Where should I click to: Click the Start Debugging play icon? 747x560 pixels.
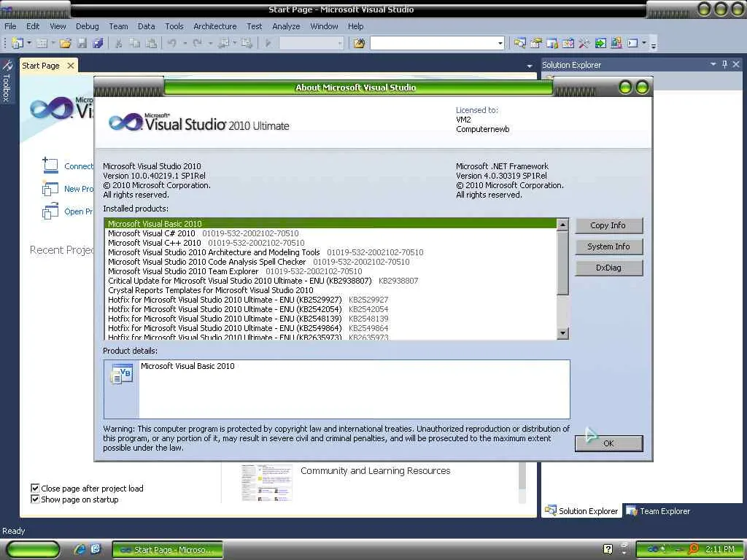[x=268, y=43]
